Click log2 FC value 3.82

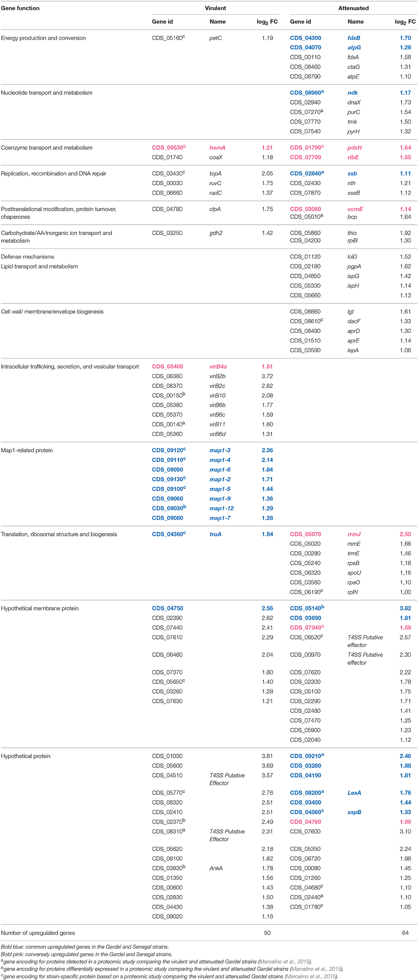point(405,608)
